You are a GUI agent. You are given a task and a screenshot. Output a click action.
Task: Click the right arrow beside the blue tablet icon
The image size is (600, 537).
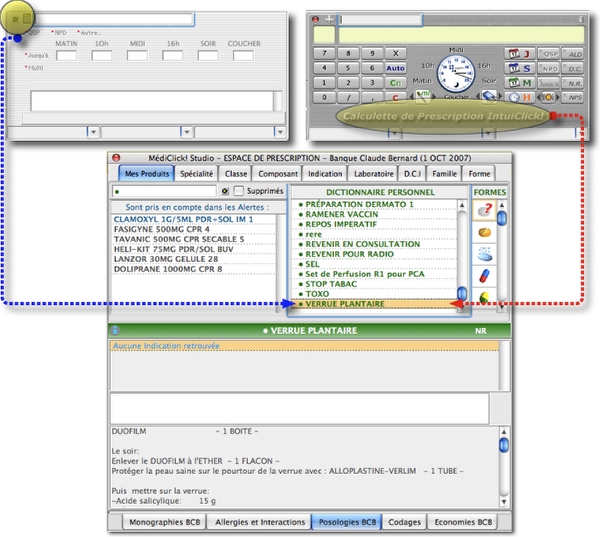point(500,96)
